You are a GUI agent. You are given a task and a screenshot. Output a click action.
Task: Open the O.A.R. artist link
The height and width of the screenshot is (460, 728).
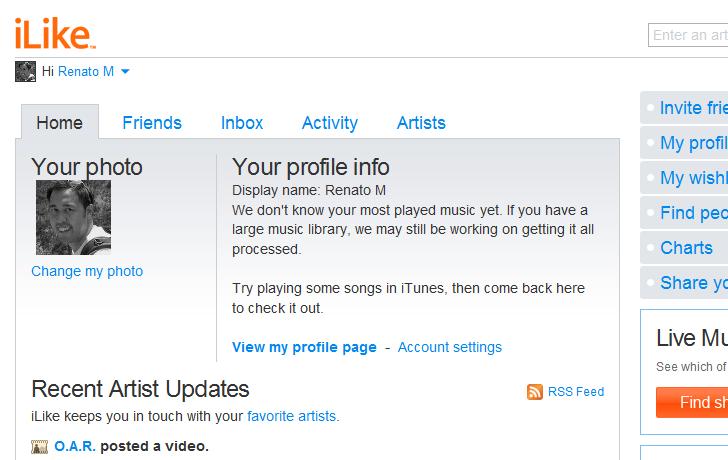click(x=75, y=447)
